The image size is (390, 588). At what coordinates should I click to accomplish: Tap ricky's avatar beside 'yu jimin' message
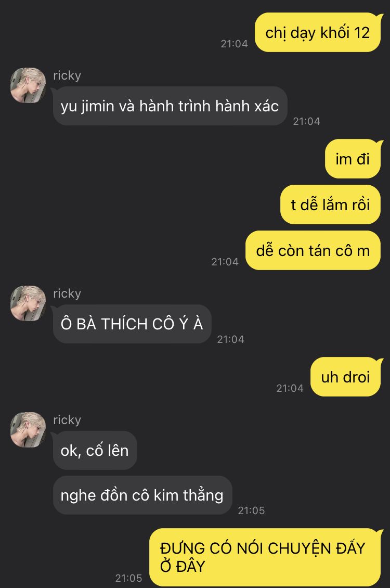(x=28, y=85)
